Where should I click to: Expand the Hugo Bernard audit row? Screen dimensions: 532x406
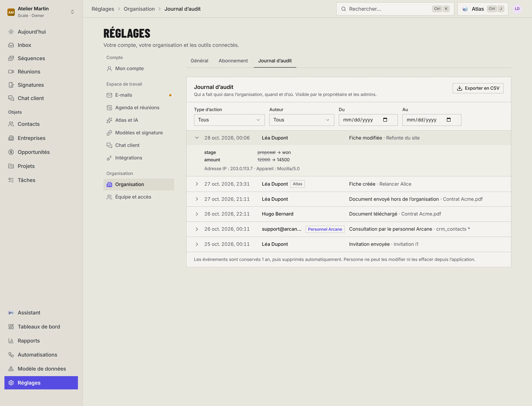[197, 214]
